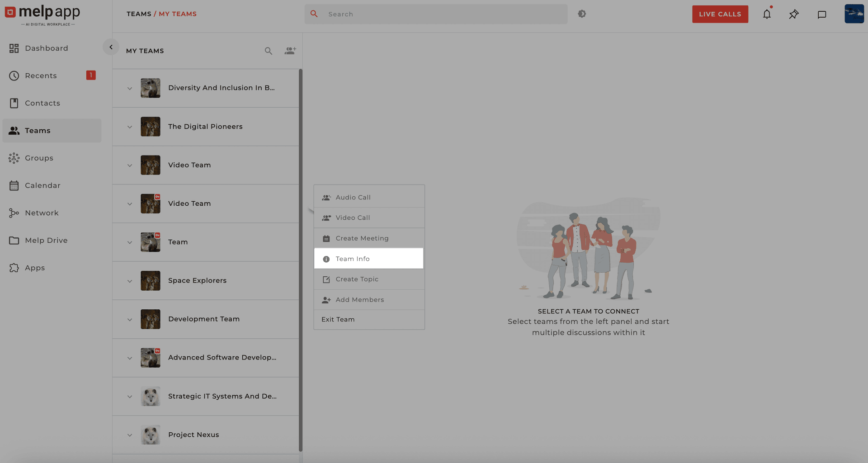Click the create team icon
Screen dimensions: 868x463
pyautogui.click(x=290, y=51)
